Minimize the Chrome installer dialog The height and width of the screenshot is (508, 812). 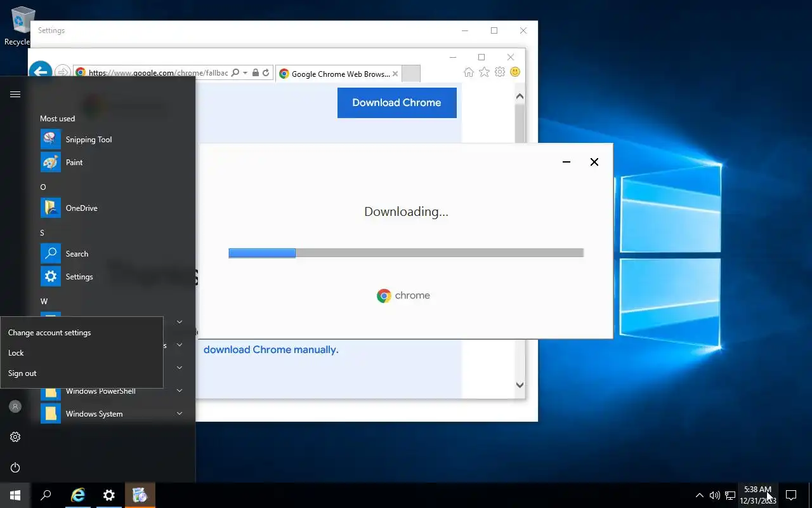tap(566, 162)
